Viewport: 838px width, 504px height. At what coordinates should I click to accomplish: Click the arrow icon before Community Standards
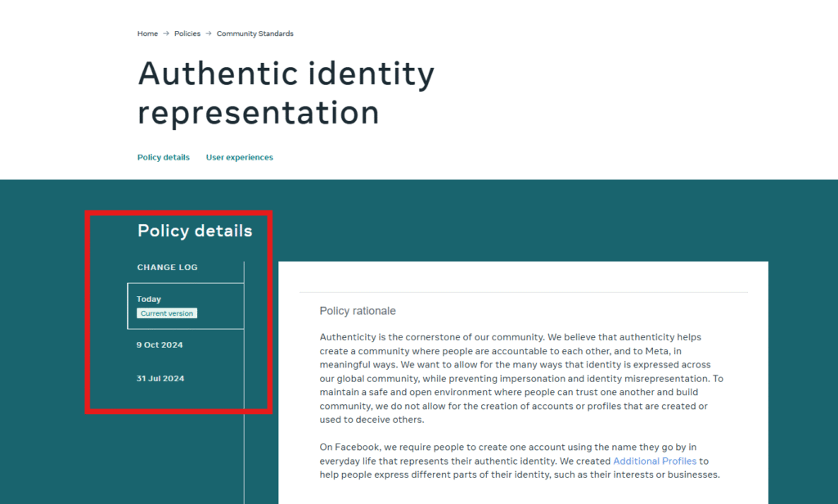pyautogui.click(x=209, y=34)
